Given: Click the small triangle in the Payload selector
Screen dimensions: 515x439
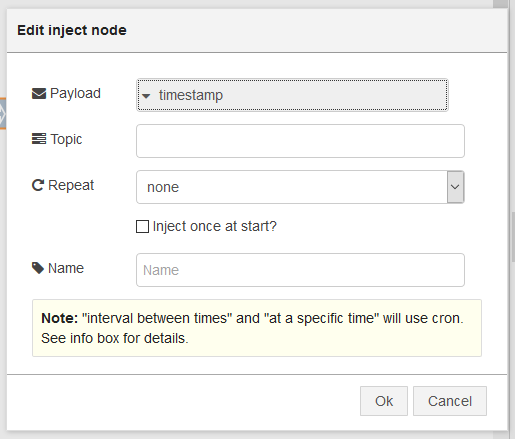Looking at the screenshot, I should (146, 96).
